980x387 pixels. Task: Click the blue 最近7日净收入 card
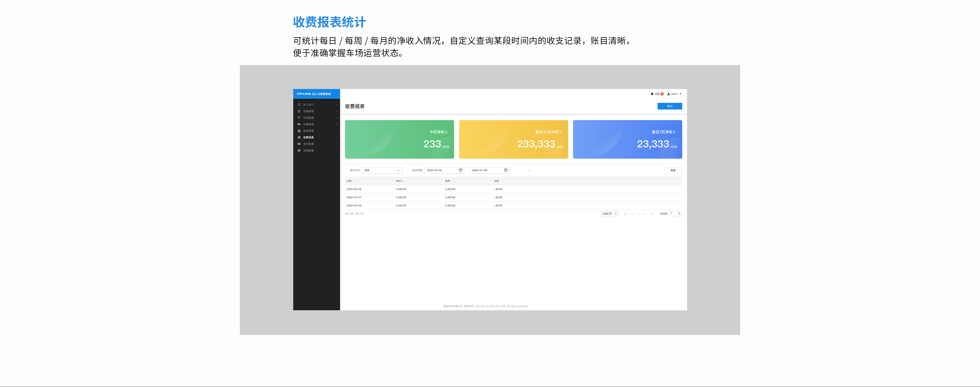coord(627,139)
